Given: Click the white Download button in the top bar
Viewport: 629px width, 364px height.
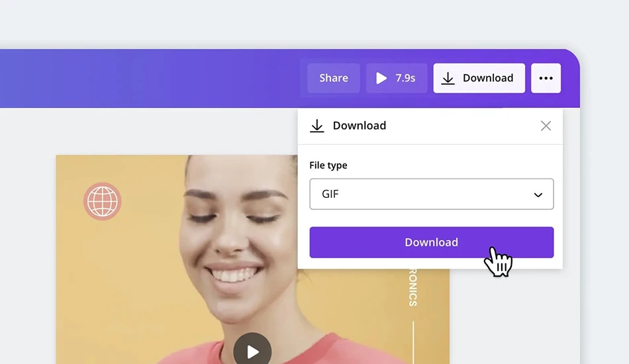Looking at the screenshot, I should 479,78.
